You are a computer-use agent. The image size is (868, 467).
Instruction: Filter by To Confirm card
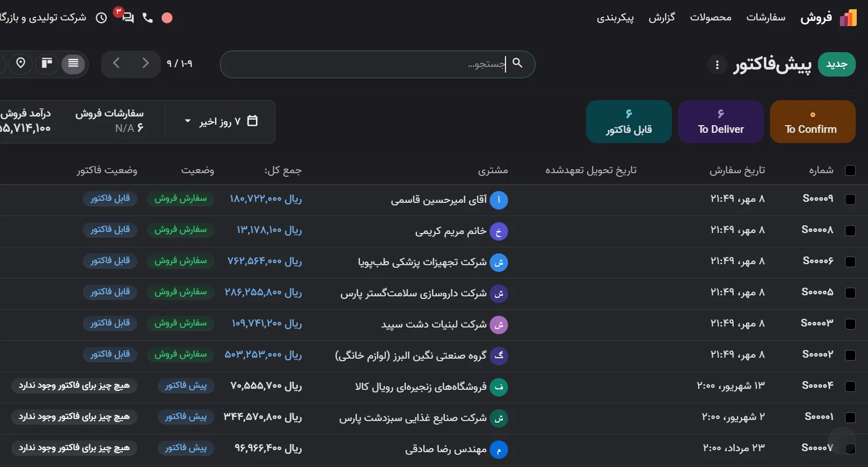(x=812, y=122)
